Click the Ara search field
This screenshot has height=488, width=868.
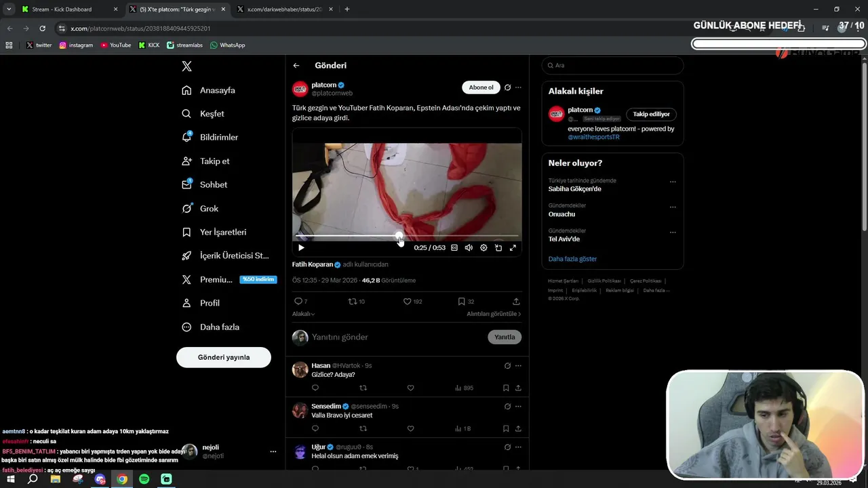(x=612, y=65)
